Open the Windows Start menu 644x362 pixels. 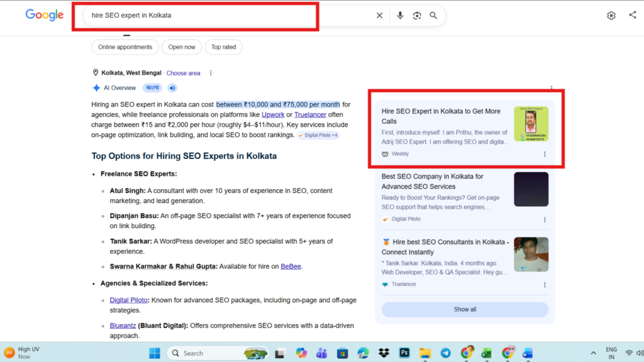click(x=155, y=353)
